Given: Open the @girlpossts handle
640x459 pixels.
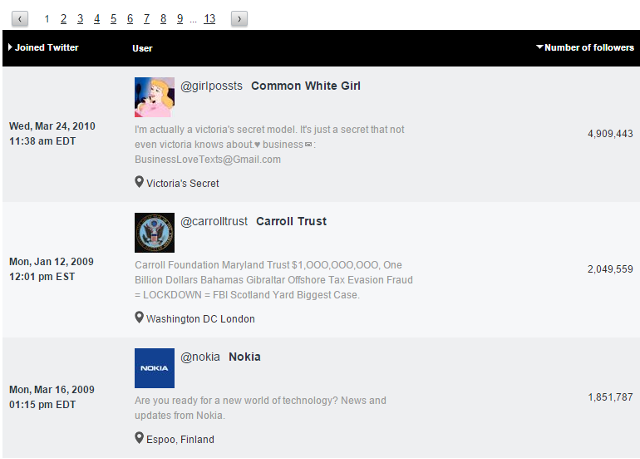Looking at the screenshot, I should 211,86.
